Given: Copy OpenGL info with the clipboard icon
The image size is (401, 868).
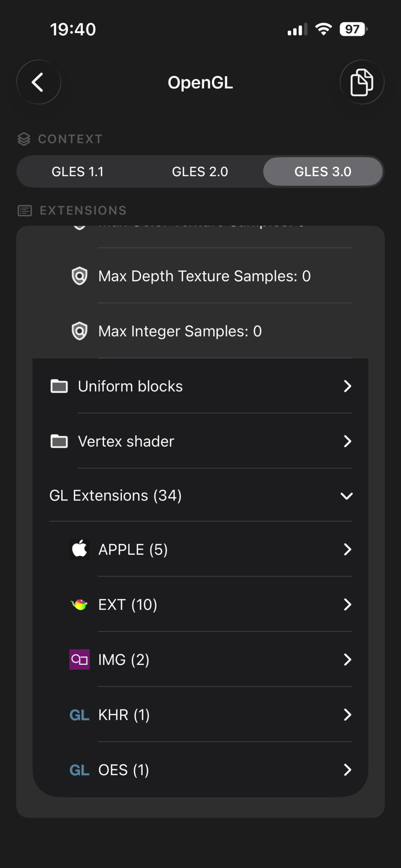Looking at the screenshot, I should (x=362, y=82).
